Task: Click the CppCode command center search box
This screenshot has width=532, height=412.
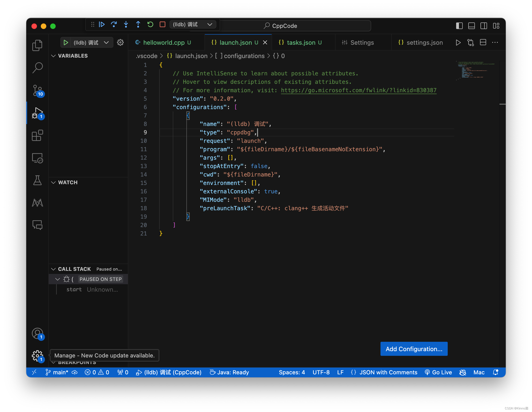Action: [284, 26]
